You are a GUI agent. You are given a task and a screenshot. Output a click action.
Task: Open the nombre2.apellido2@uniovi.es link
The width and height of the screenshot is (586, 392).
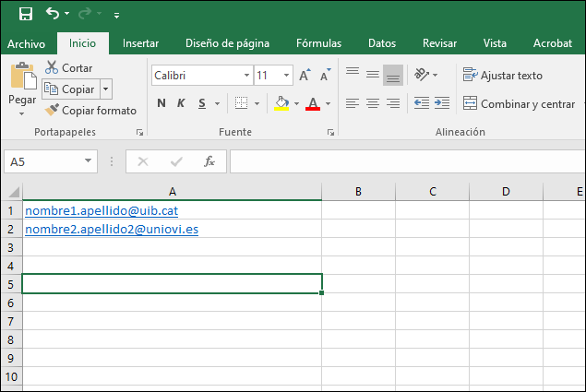coord(112,229)
